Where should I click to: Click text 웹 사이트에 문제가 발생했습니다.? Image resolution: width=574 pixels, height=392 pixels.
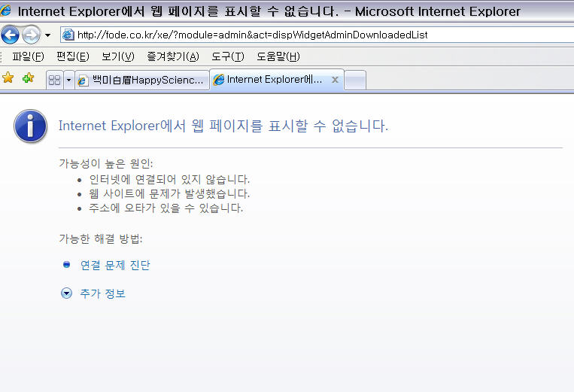pyautogui.click(x=169, y=193)
